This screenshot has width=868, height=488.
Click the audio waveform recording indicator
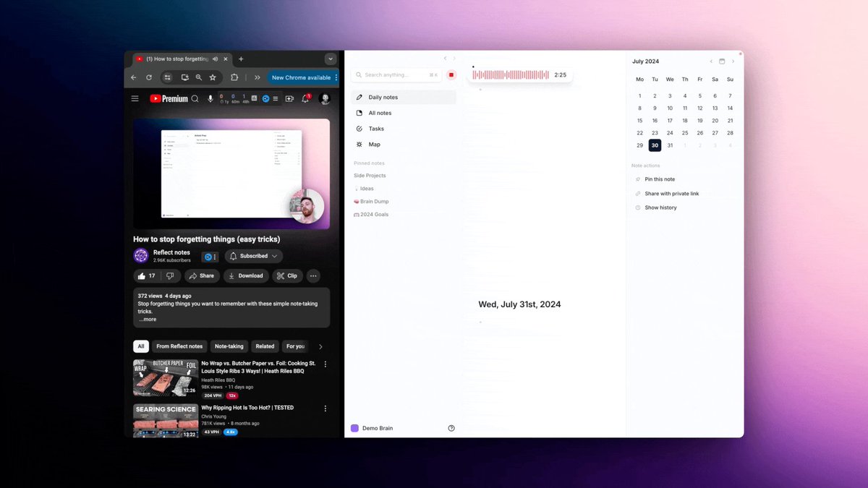pyautogui.click(x=511, y=74)
